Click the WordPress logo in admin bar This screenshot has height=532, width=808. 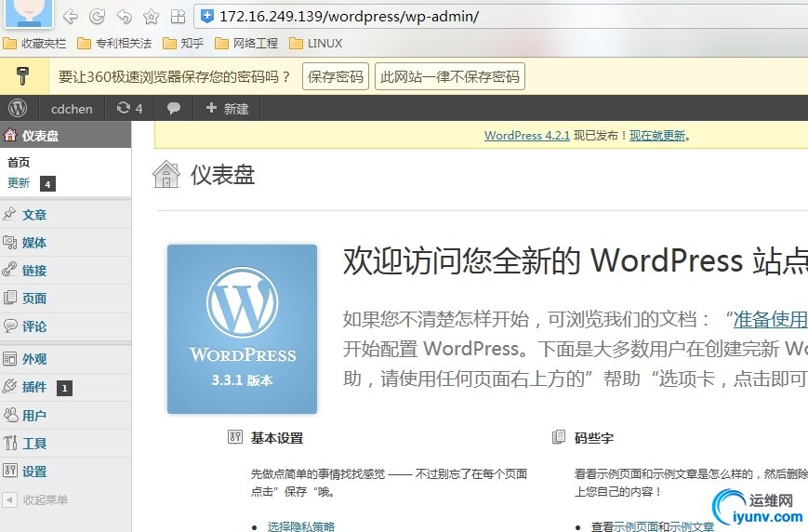click(18, 108)
